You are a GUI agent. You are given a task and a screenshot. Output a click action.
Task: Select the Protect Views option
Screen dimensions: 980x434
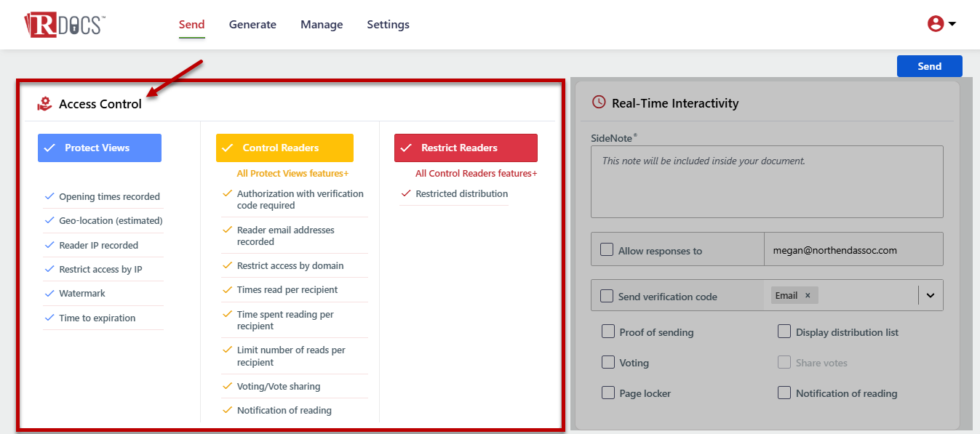[x=100, y=148]
